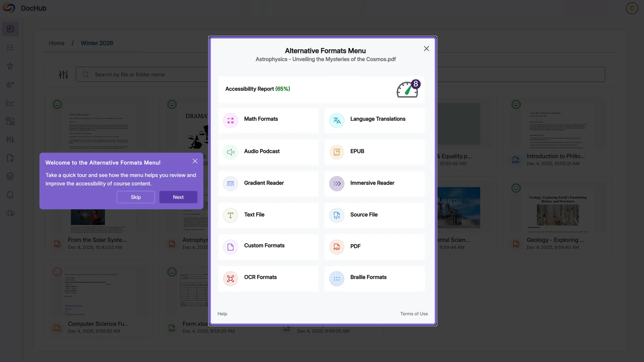Open the EPUB format option

point(374,151)
